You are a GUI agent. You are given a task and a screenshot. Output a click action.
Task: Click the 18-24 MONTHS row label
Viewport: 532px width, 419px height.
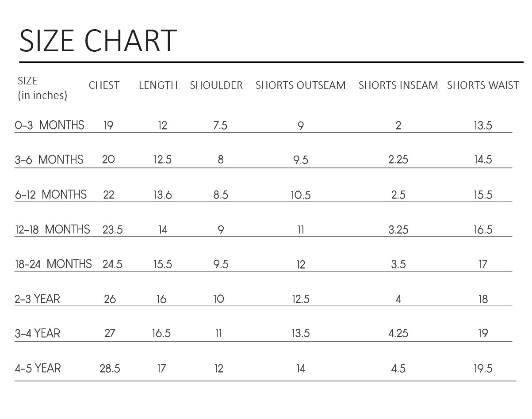click(54, 264)
